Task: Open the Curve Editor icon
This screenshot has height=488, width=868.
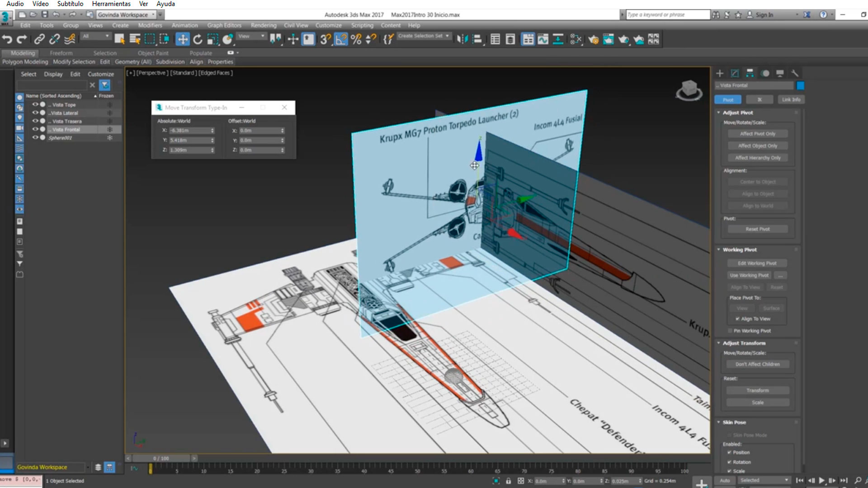Action: pos(543,39)
